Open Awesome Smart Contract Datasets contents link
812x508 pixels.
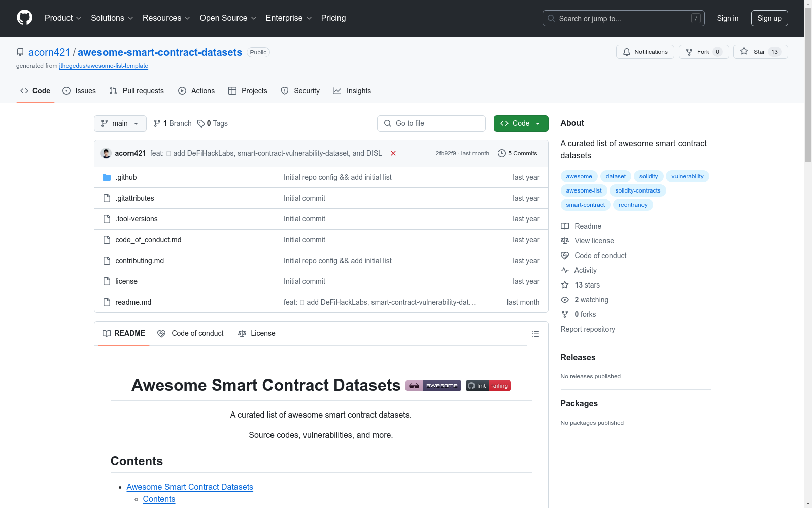190,487
